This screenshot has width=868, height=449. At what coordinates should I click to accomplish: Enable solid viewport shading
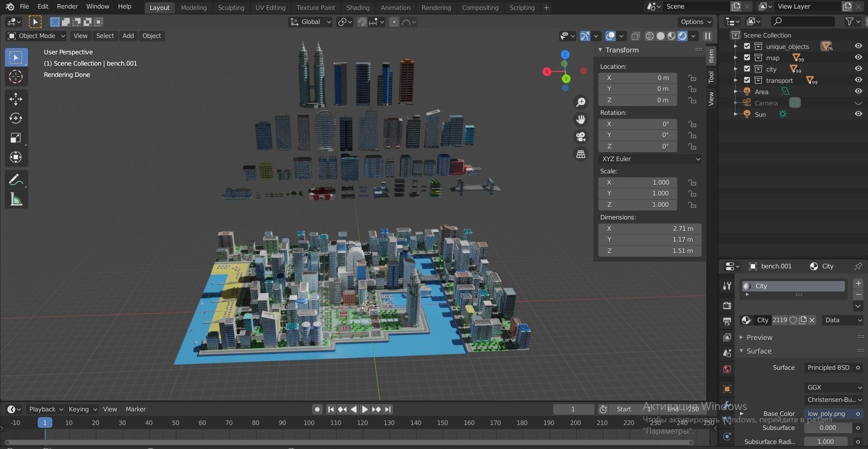[x=660, y=36]
